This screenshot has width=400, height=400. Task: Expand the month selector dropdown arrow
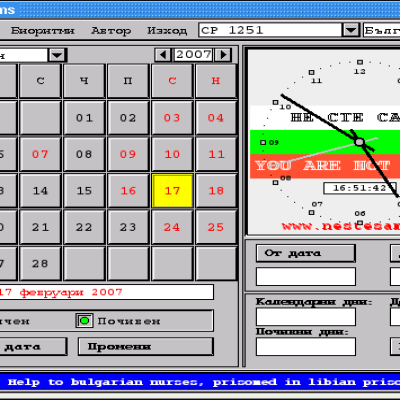[57, 55]
